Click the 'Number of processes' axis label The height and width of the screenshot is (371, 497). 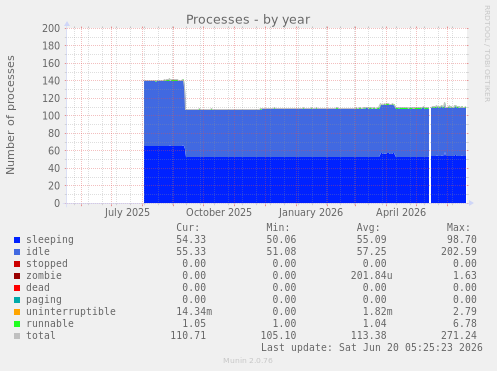coord(10,115)
